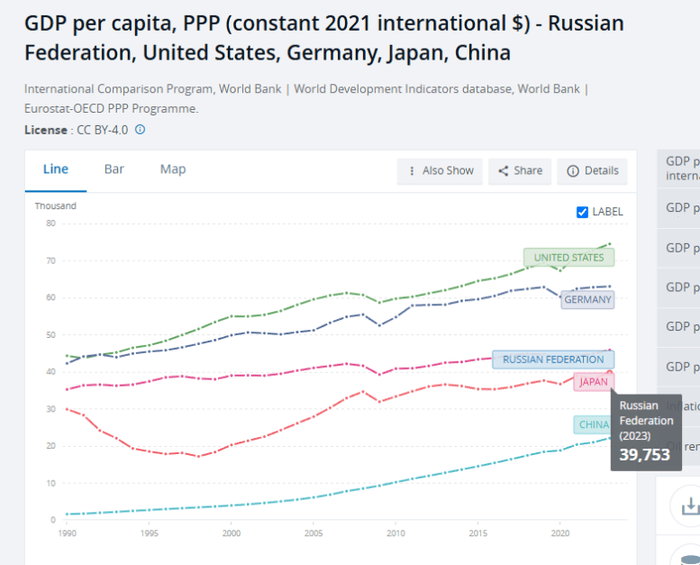Select the Line tab

[56, 169]
